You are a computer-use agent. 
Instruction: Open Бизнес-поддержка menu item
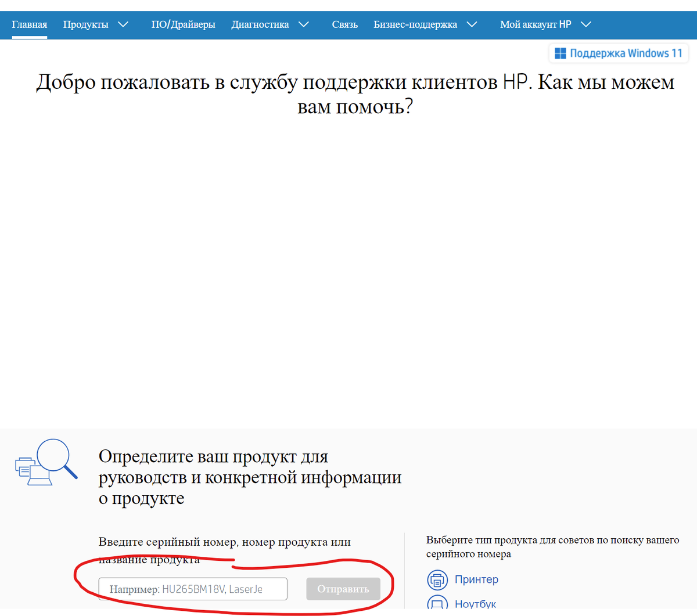415,24
